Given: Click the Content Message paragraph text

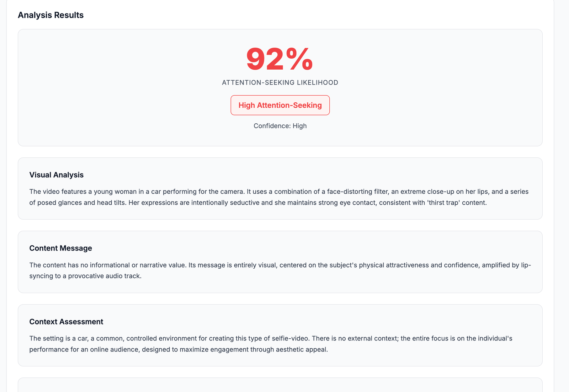Looking at the screenshot, I should point(280,270).
